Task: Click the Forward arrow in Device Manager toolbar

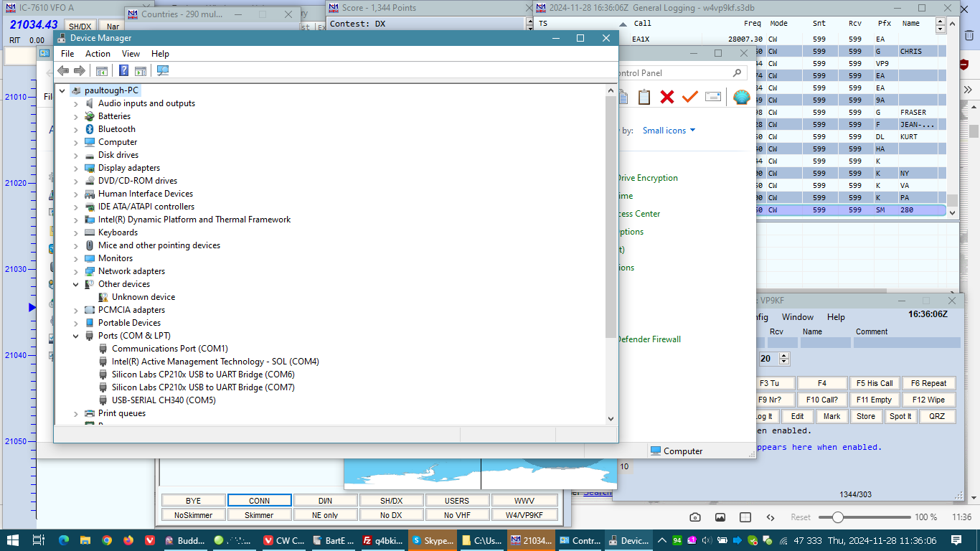Action: click(x=80, y=70)
